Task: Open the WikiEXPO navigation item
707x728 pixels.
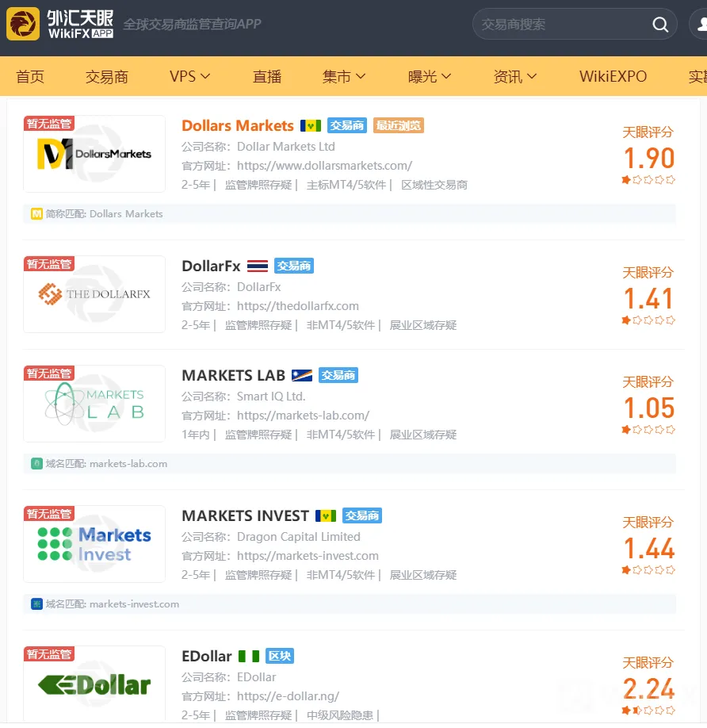Action: [x=613, y=77]
